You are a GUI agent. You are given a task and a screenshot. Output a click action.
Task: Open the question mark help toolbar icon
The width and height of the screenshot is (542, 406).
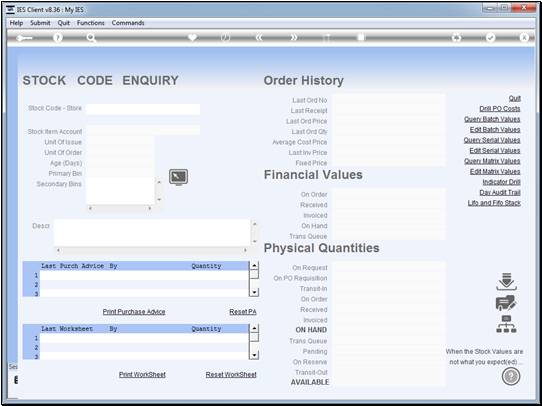58,37
